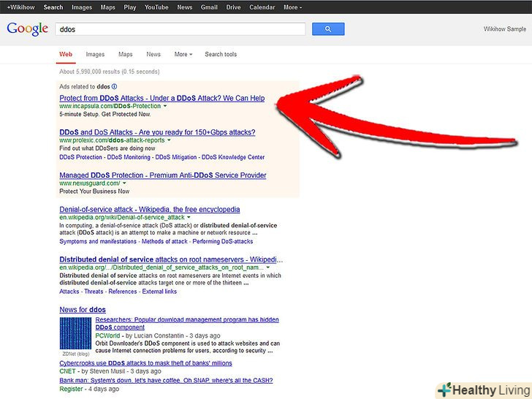Open the DDoS Monitoring sitelink
The image size is (532, 399).
pos(129,157)
